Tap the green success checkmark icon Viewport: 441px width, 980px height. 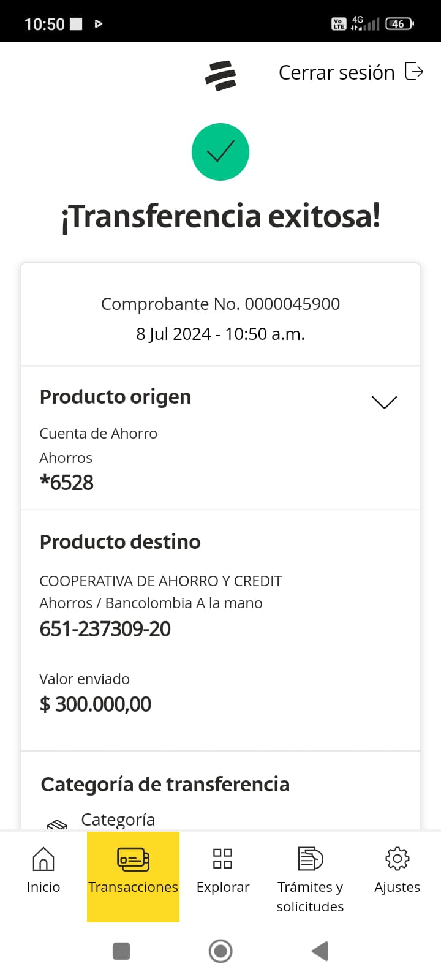click(x=221, y=152)
